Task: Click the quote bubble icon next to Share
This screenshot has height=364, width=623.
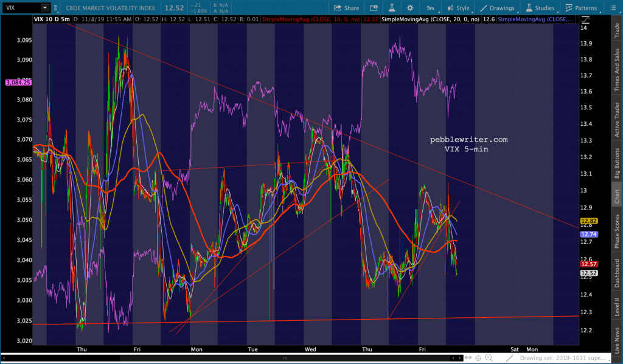Action: click(374, 8)
